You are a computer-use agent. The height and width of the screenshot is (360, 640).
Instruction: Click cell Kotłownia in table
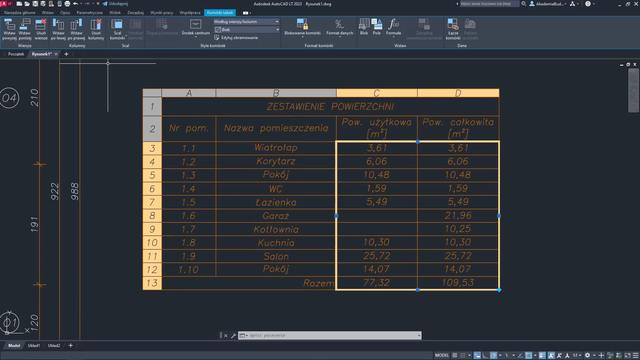276,229
